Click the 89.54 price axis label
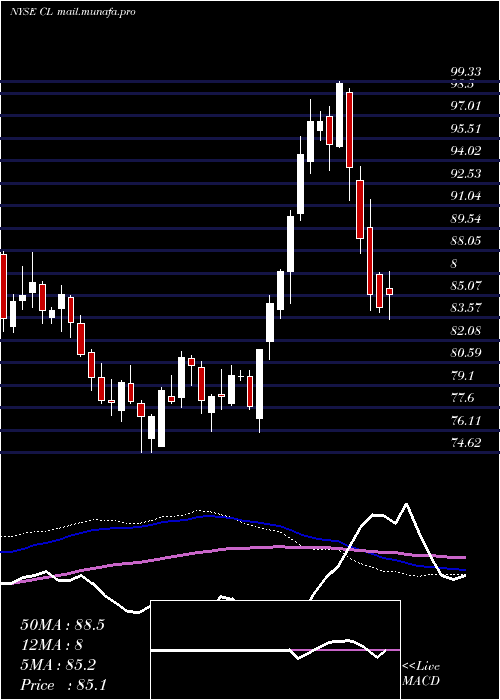This screenshot has width=500, height=700. coord(466,218)
